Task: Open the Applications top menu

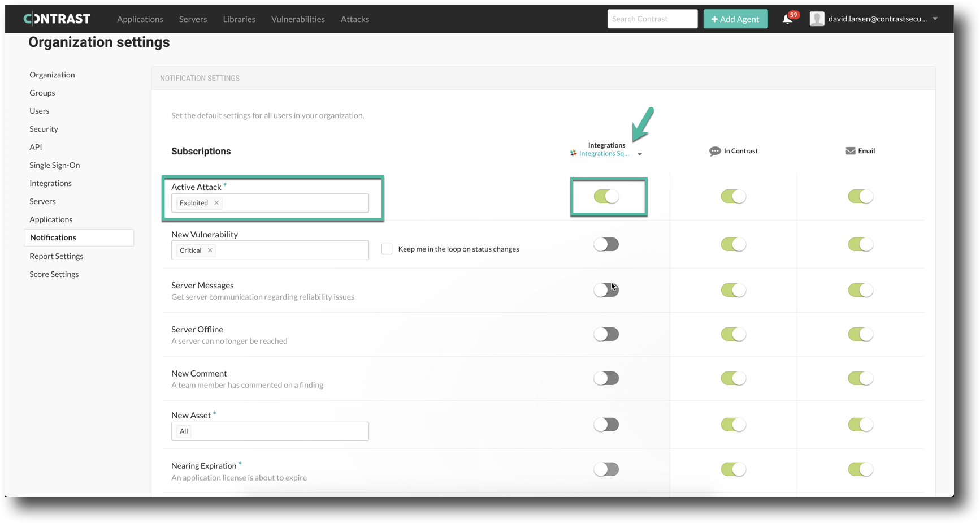Action: [140, 19]
